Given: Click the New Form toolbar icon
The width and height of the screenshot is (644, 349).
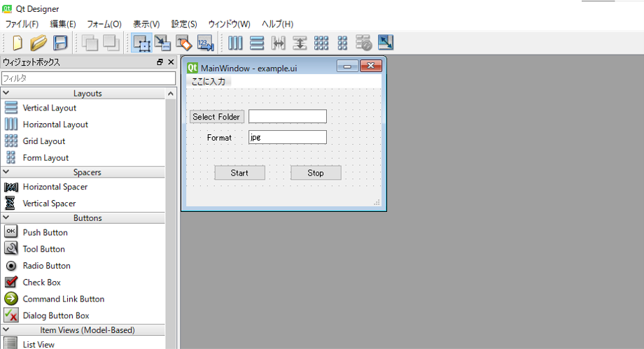Looking at the screenshot, I should tap(17, 43).
